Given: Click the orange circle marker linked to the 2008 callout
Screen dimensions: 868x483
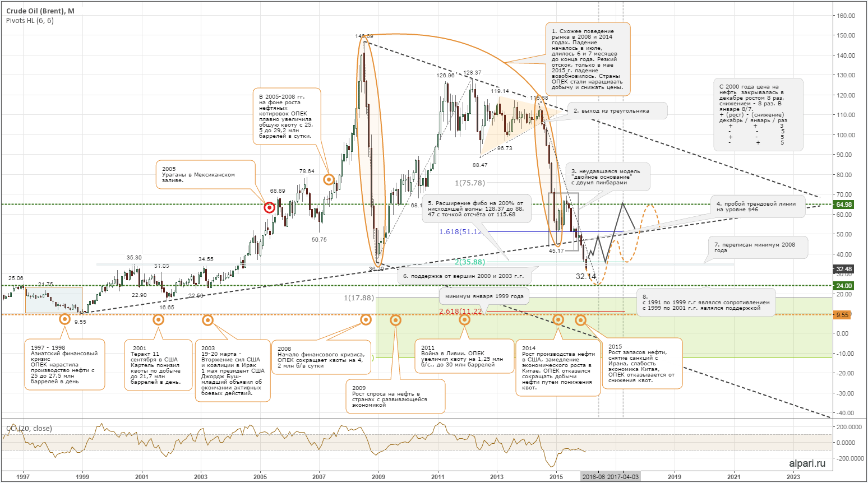Looking at the screenshot, I should (x=366, y=319).
